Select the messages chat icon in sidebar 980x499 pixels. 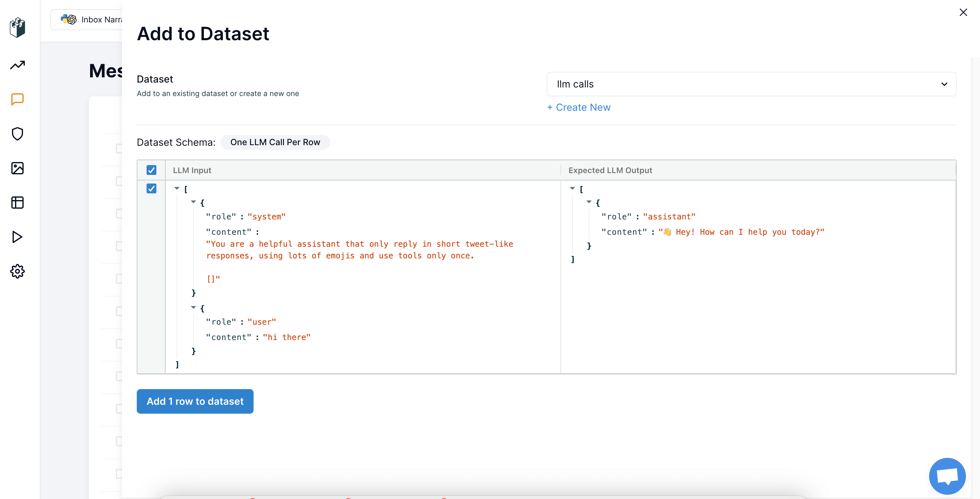pos(17,99)
